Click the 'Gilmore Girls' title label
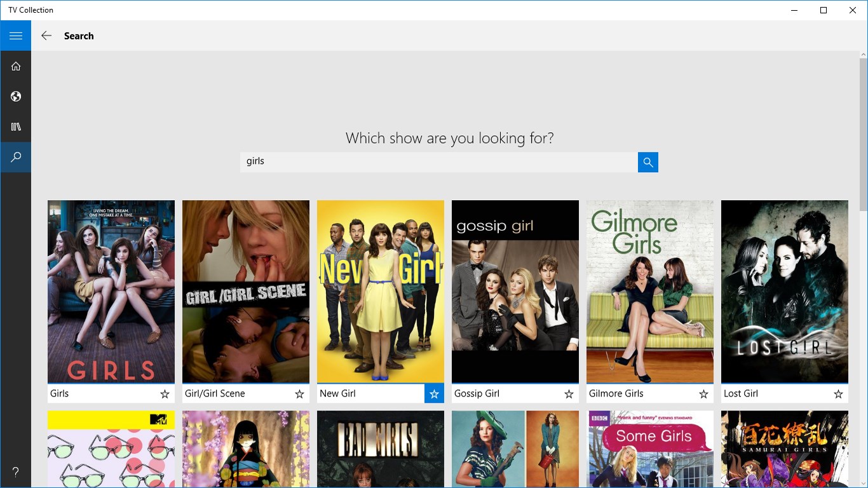Viewport: 868px width, 488px height. tap(616, 393)
